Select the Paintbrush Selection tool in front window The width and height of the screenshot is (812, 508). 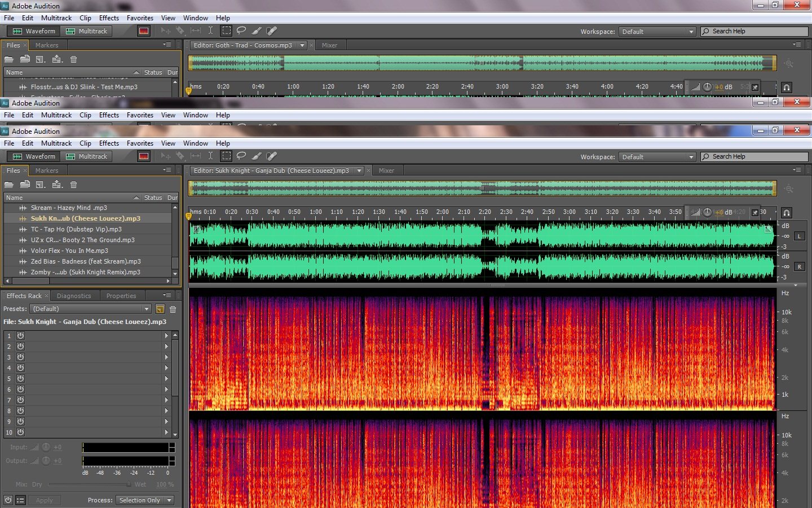tap(257, 156)
